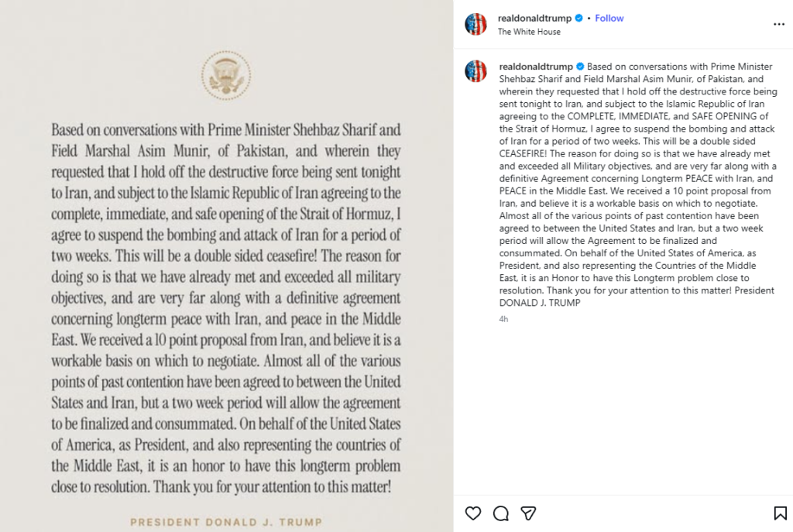The width and height of the screenshot is (793, 532).
Task: Click the 4h timestamp under the caption
Action: [x=503, y=319]
